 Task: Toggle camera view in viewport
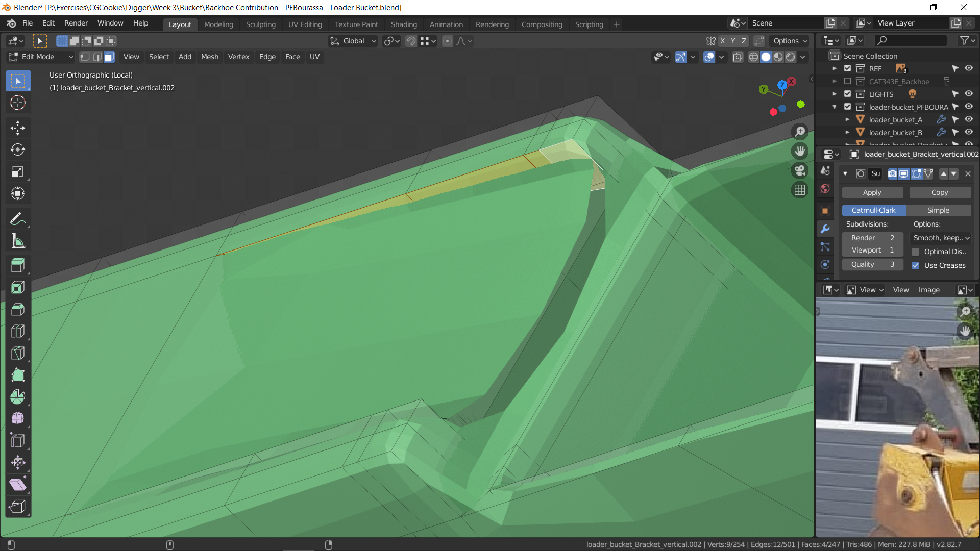pos(799,170)
